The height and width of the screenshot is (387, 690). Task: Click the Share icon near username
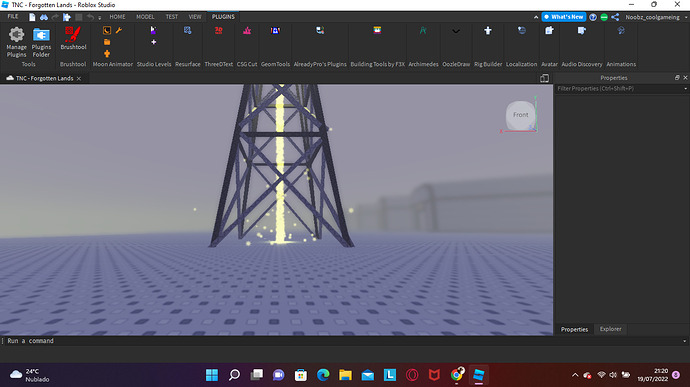pyautogui.click(x=615, y=17)
